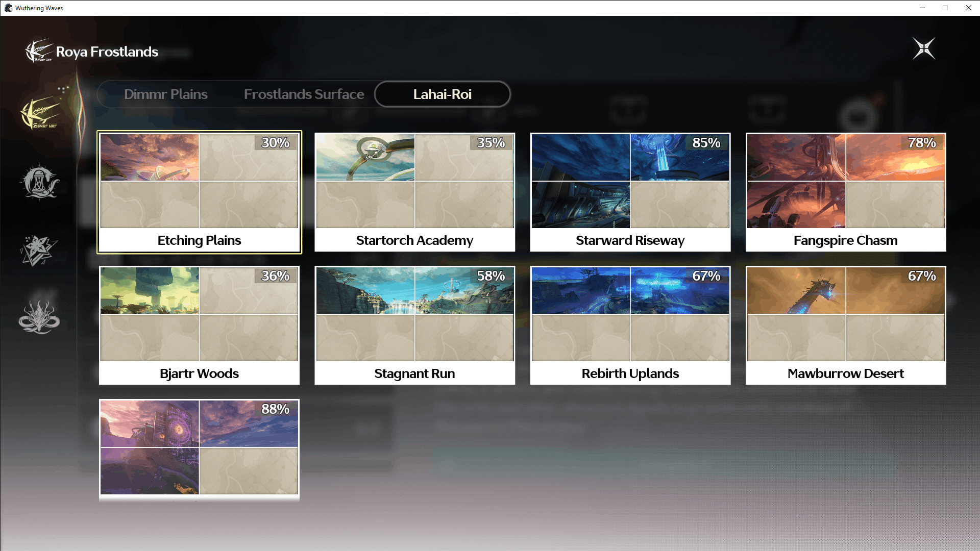Open the Stagnant Run card

414,325
